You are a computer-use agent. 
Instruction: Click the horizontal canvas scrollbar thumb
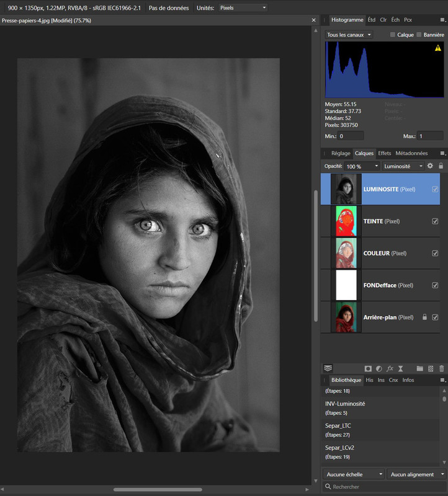pyautogui.click(x=158, y=490)
